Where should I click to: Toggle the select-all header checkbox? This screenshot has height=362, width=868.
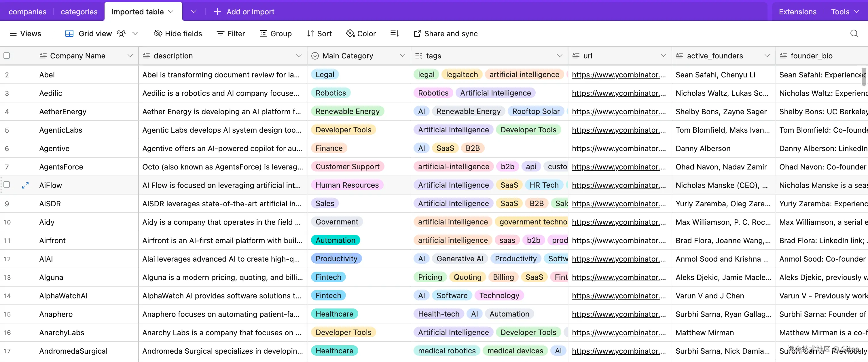point(7,56)
